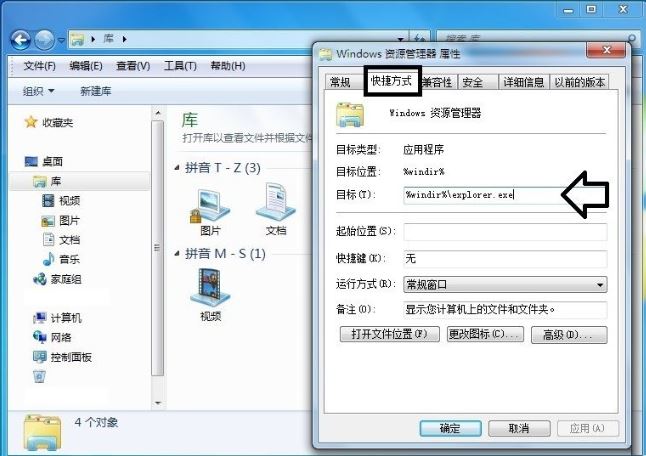Click the 视频 icon in navigation tree
Image resolution: width=646 pixels, height=456 pixels.
tap(48, 201)
